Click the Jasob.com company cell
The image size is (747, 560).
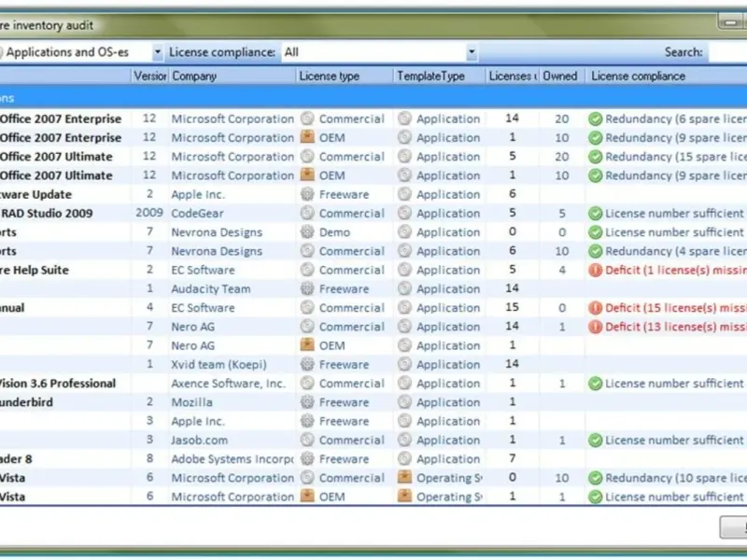(x=199, y=441)
